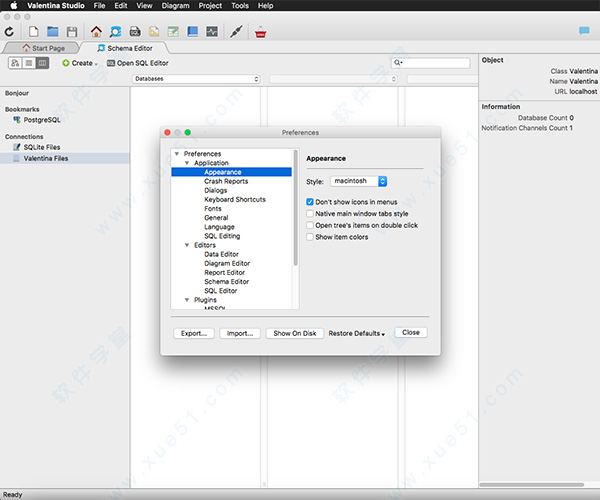Open the Create dropdown menu
Screen dimensions: 600x500
(x=80, y=63)
